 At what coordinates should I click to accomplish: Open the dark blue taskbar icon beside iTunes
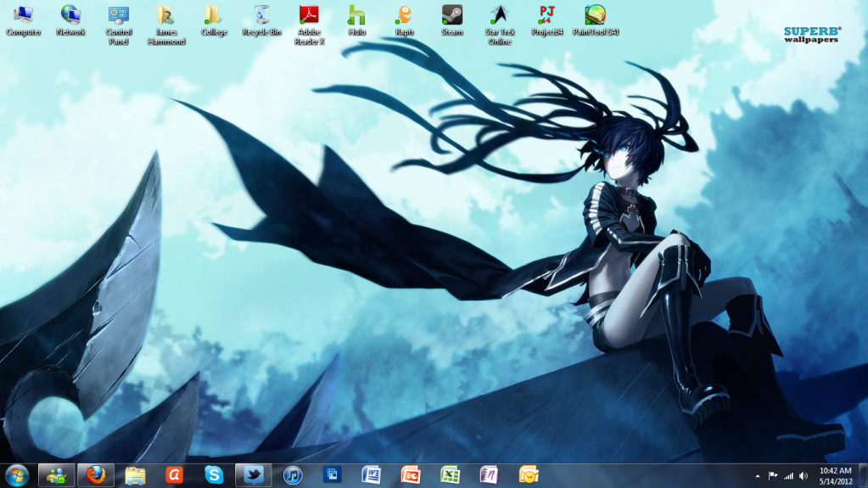tap(332, 475)
